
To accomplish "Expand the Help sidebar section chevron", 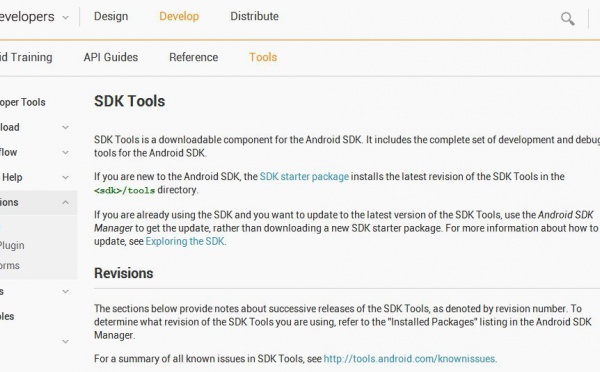I will (x=65, y=178).
